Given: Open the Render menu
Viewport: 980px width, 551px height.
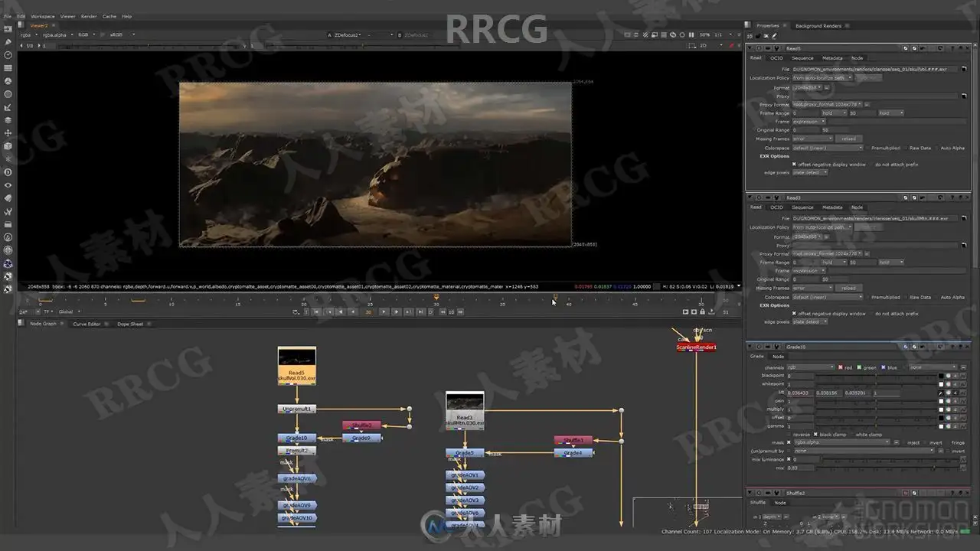Looking at the screenshot, I should click(x=89, y=16).
